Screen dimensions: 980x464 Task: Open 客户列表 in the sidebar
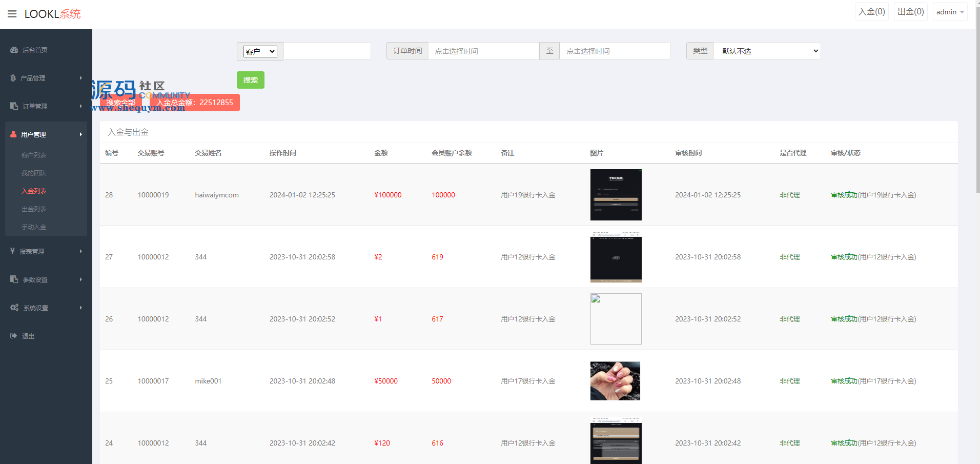34,155
